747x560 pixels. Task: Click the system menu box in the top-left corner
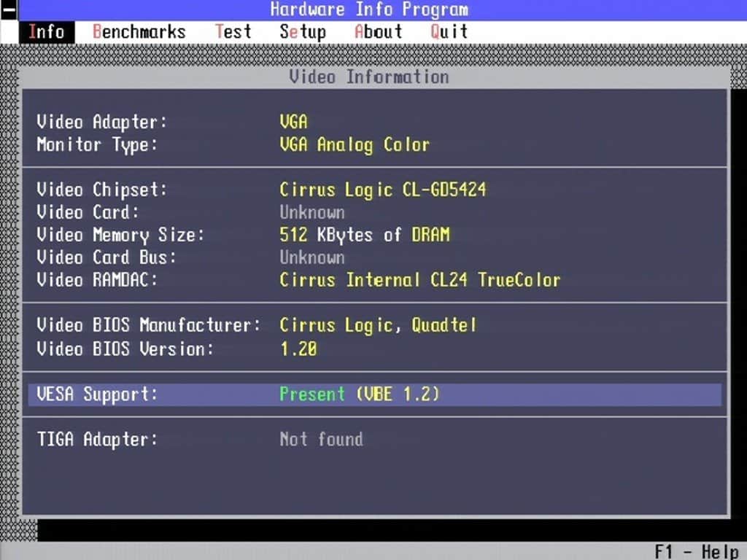click(9, 10)
